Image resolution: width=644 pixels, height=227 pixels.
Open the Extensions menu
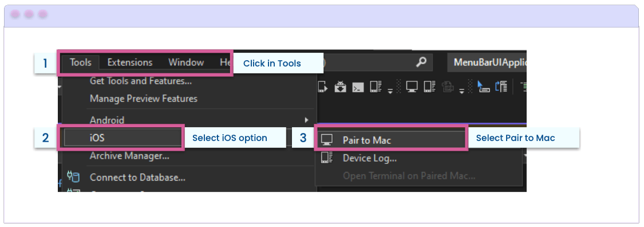tap(130, 62)
